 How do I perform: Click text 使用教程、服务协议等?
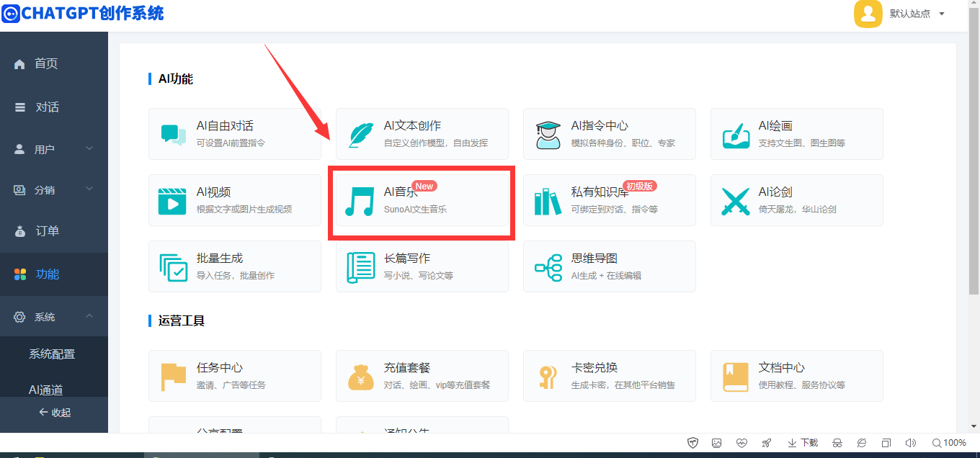802,385
